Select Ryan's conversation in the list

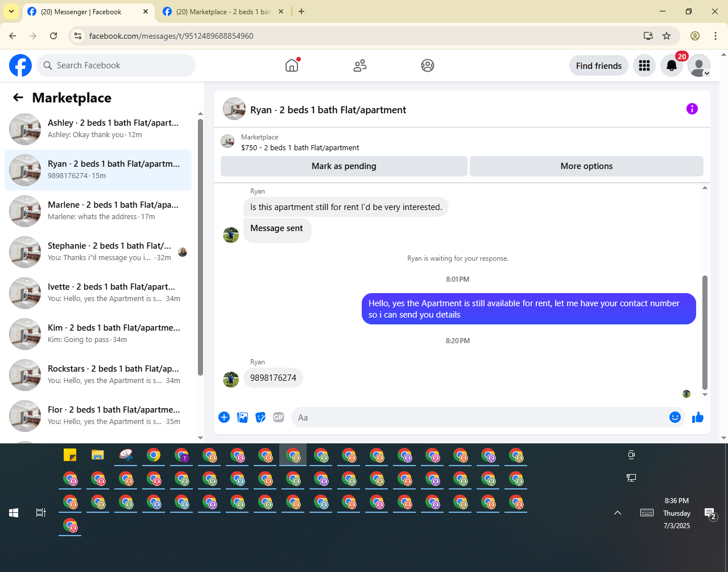pos(98,170)
